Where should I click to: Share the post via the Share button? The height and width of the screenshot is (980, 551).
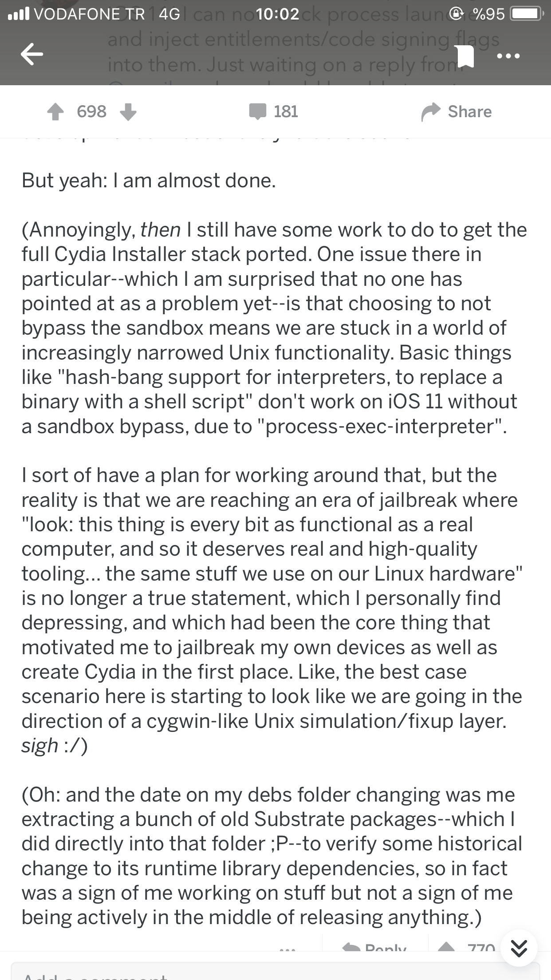tap(456, 111)
